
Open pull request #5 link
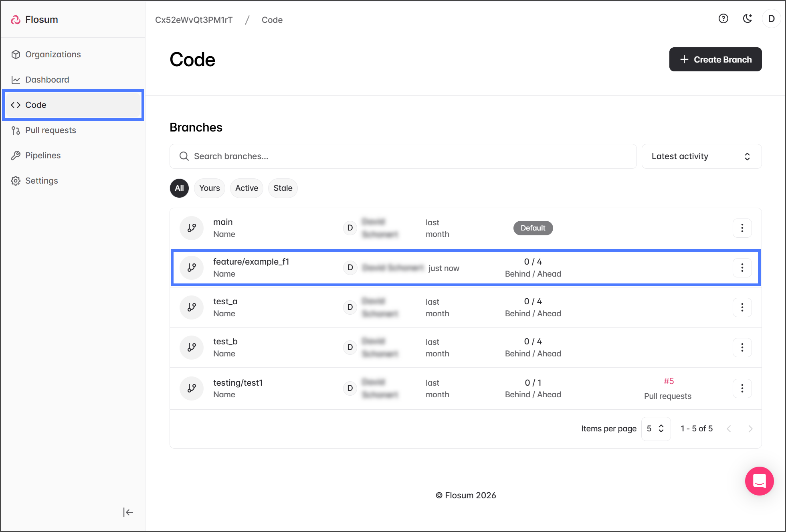(669, 381)
